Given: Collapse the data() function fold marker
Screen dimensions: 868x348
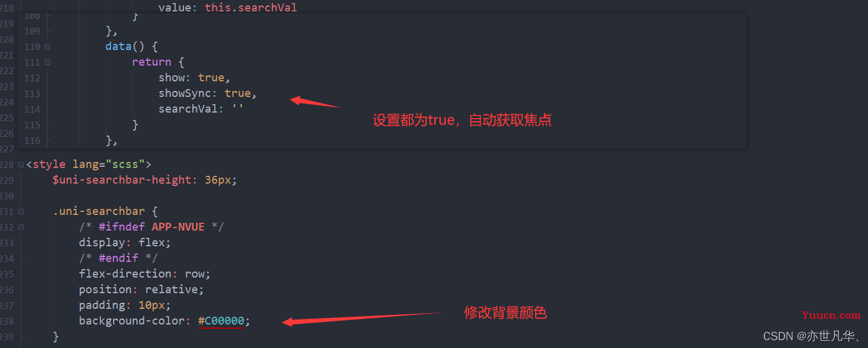Looking at the screenshot, I should point(47,47).
